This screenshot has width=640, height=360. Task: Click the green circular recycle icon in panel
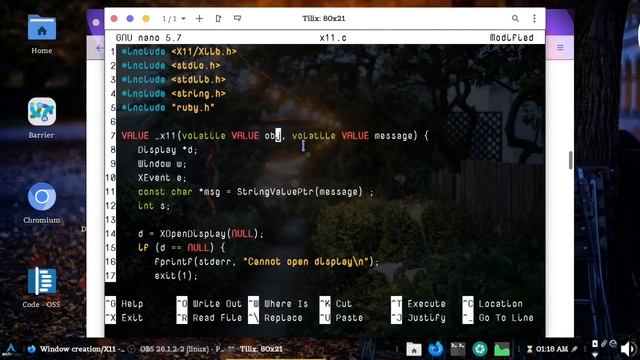480,349
